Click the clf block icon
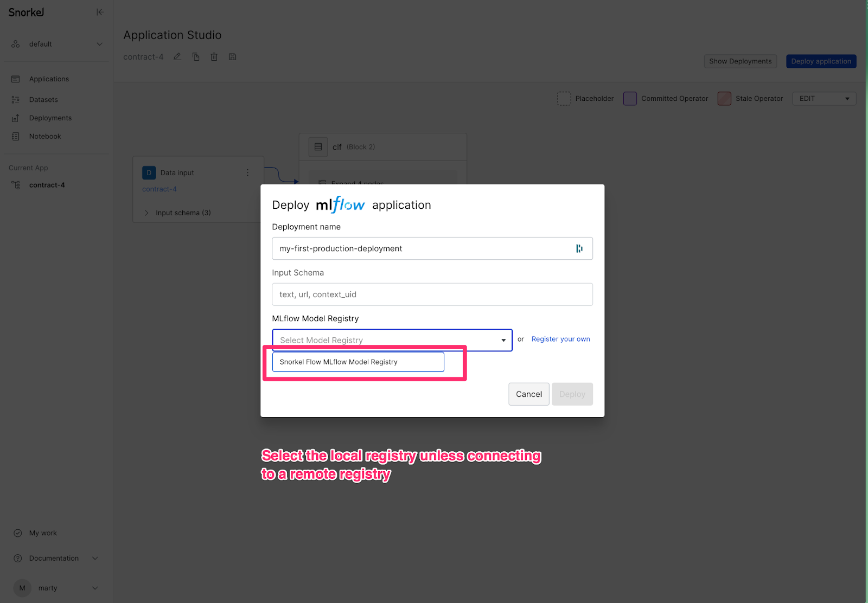The image size is (868, 603). point(318,147)
